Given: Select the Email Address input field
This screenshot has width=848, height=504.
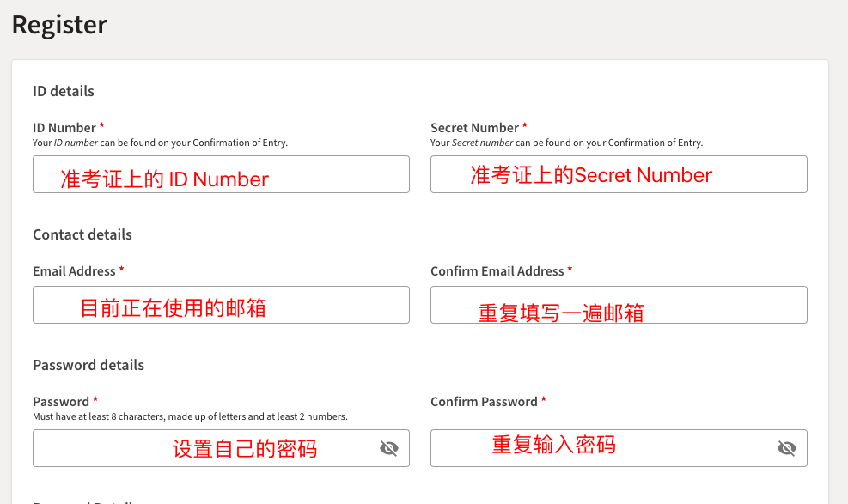Looking at the screenshot, I should pos(221,305).
